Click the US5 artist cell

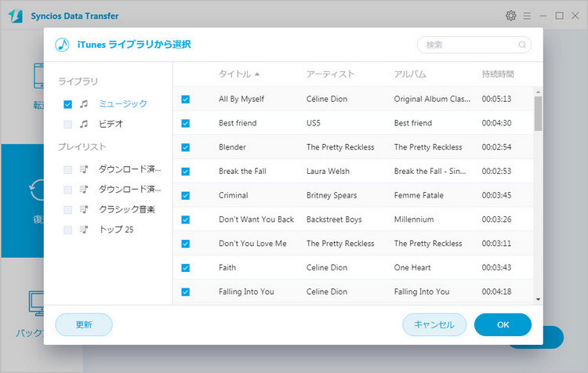pyautogui.click(x=313, y=123)
